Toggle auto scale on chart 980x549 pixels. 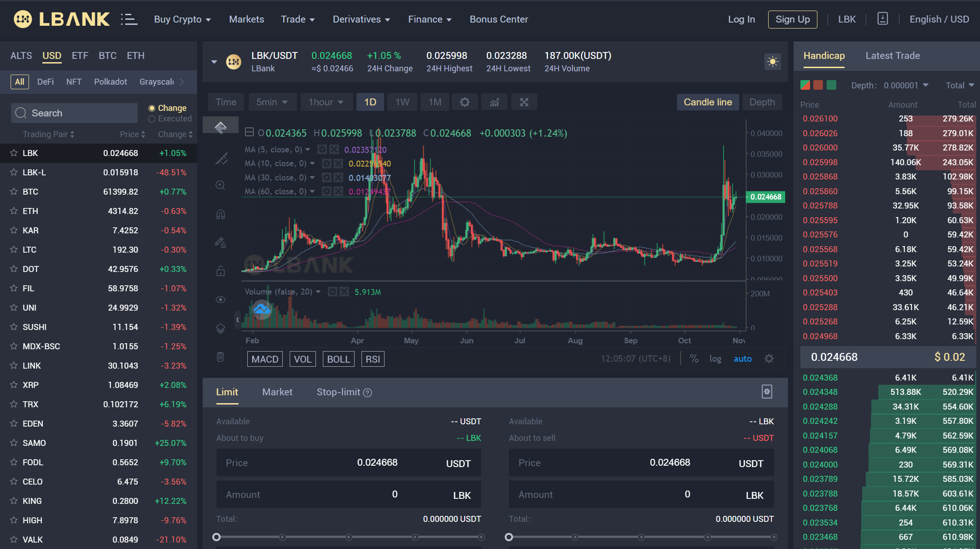tap(742, 358)
